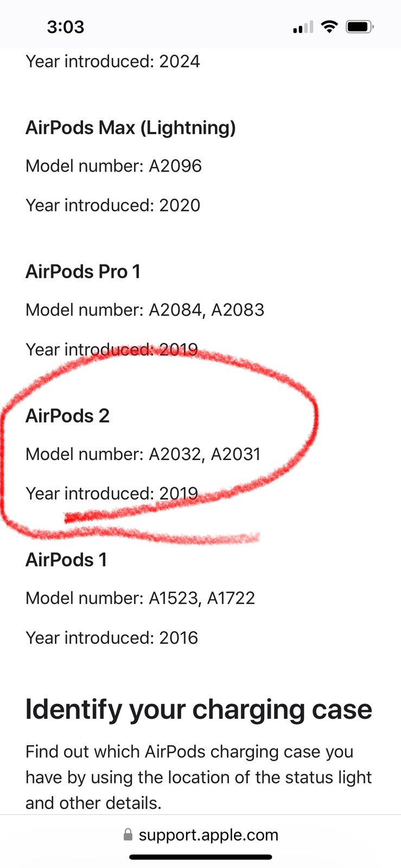Open the support.apple.com address bar
Image resolution: width=401 pixels, height=868 pixels.
tap(201, 834)
